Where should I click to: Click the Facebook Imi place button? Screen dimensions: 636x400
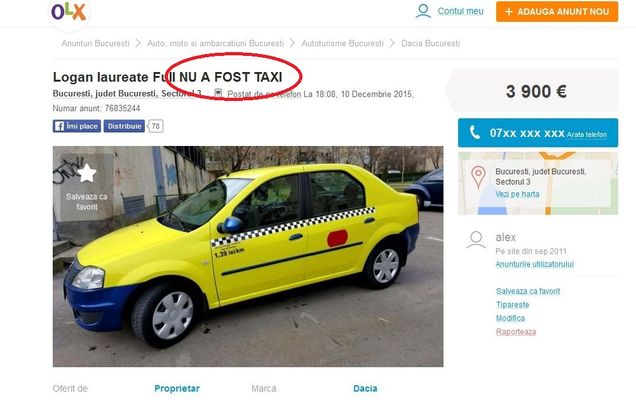coord(77,126)
